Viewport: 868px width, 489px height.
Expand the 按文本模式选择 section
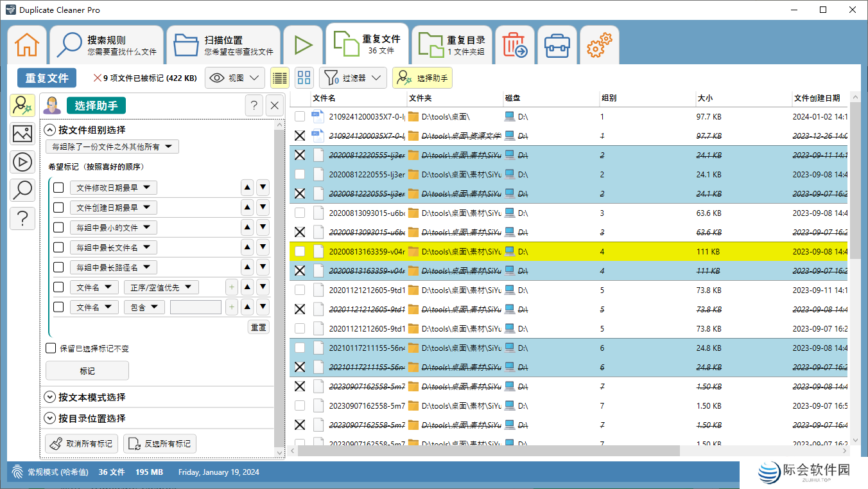(x=92, y=397)
